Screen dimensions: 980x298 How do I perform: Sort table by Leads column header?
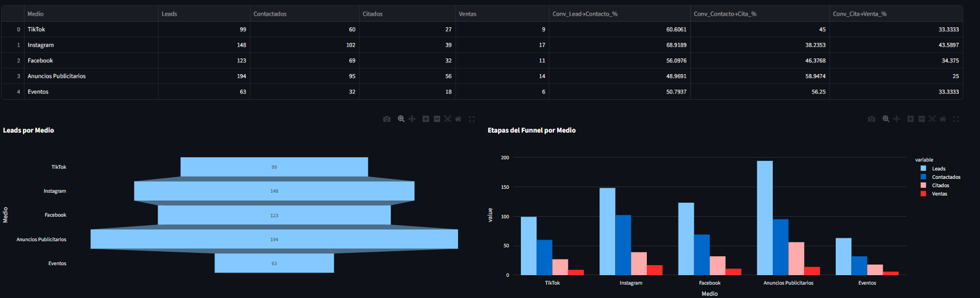[x=169, y=14]
